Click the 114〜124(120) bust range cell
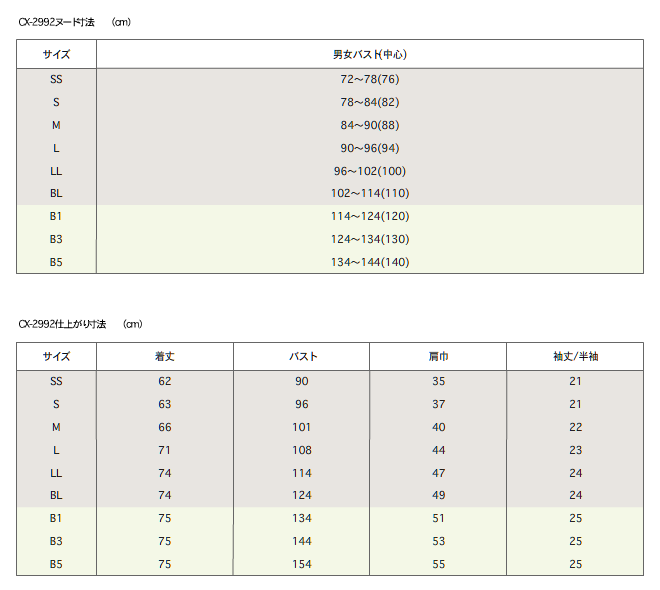 [x=369, y=216]
